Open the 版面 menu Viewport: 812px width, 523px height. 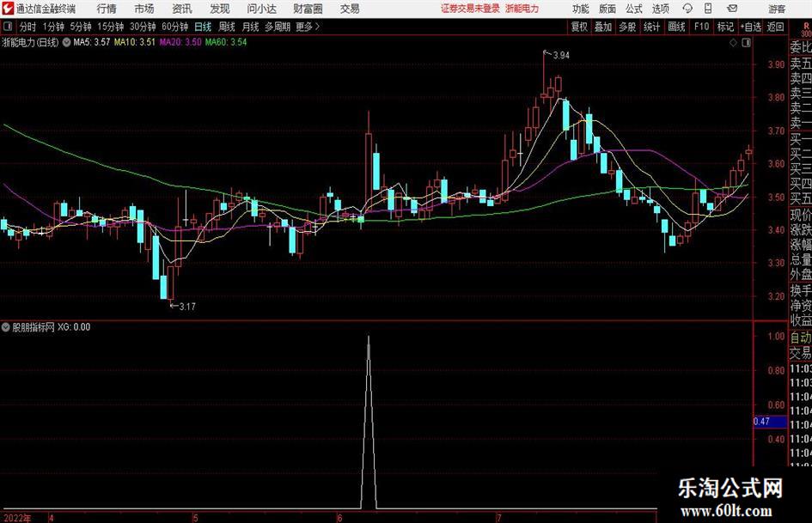click(607, 9)
